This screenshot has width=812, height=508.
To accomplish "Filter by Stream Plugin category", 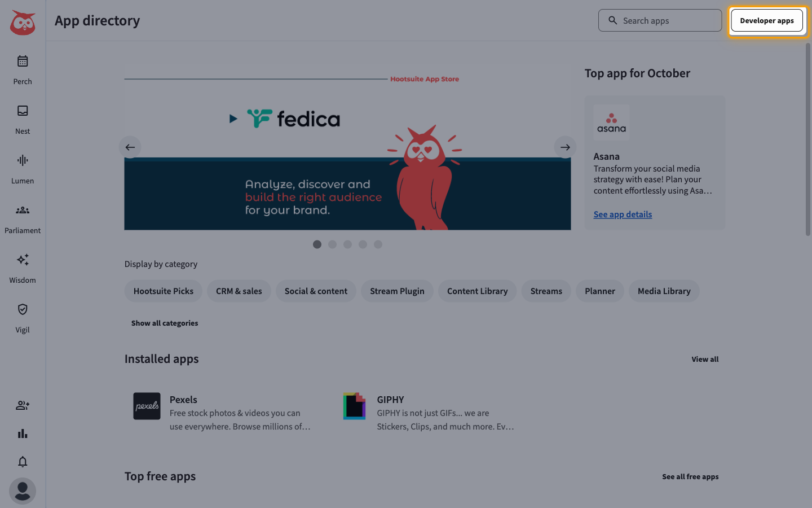I will point(397,291).
